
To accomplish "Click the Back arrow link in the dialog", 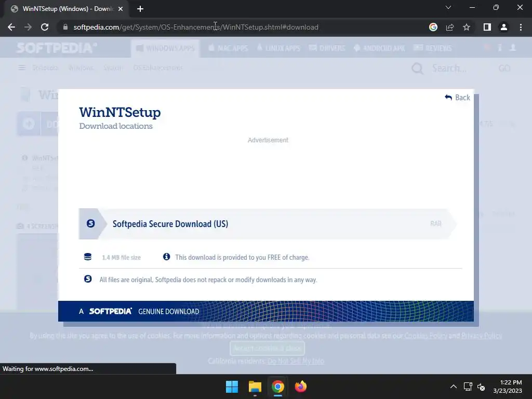I will pos(457,97).
